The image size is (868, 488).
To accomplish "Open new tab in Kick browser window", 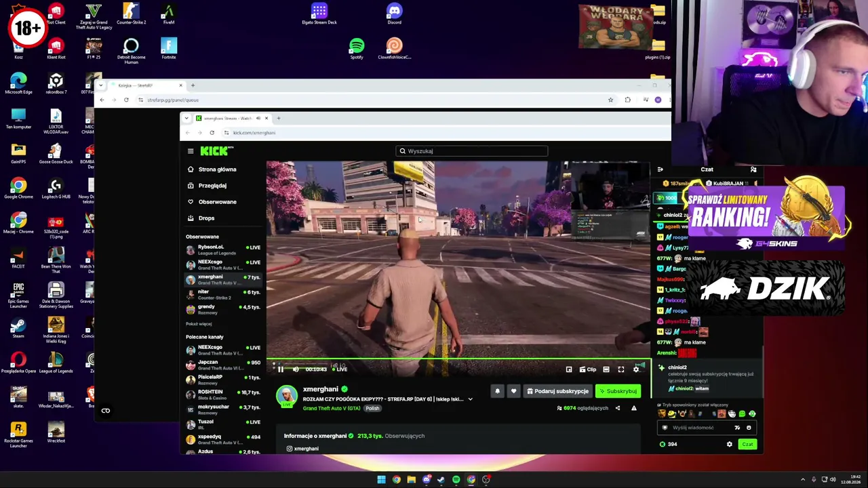I will [x=279, y=119].
